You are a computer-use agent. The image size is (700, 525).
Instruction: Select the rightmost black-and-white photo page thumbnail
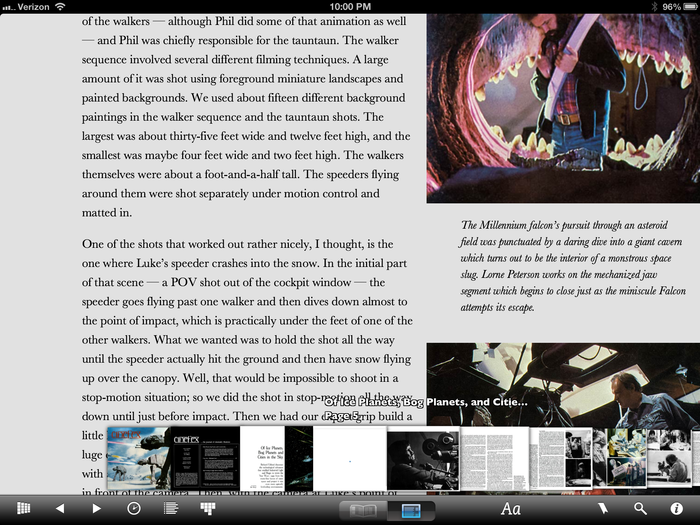point(669,458)
